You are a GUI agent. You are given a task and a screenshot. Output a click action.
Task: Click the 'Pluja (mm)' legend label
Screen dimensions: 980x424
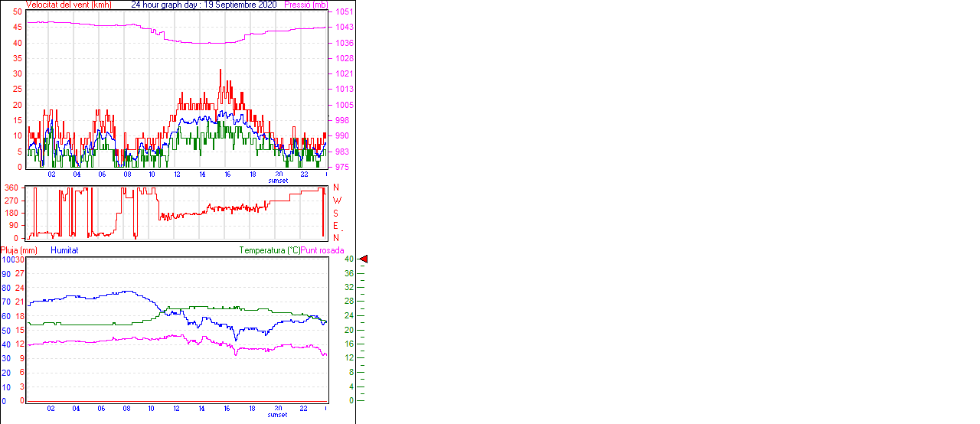pos(19,250)
